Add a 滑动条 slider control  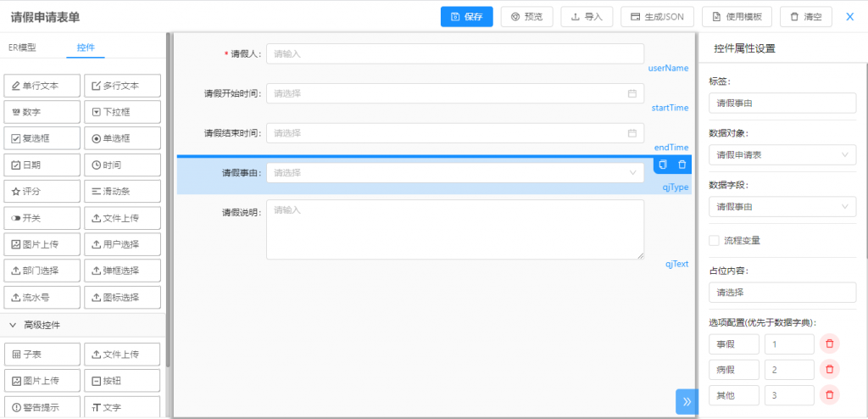(x=121, y=192)
